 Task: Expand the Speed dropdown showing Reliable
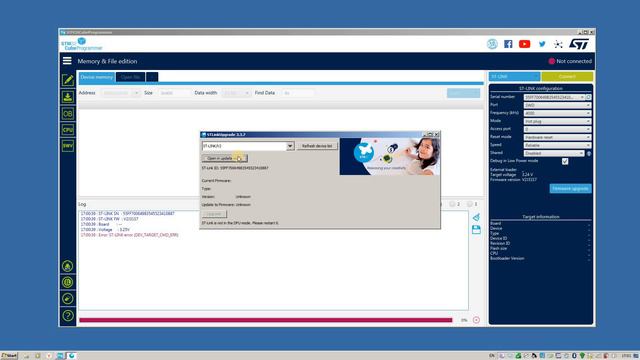557,145
